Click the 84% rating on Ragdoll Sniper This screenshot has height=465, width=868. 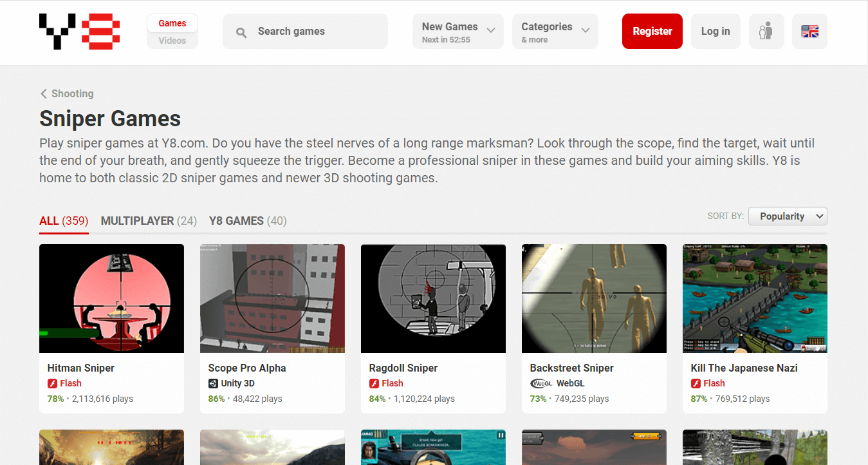coord(377,399)
